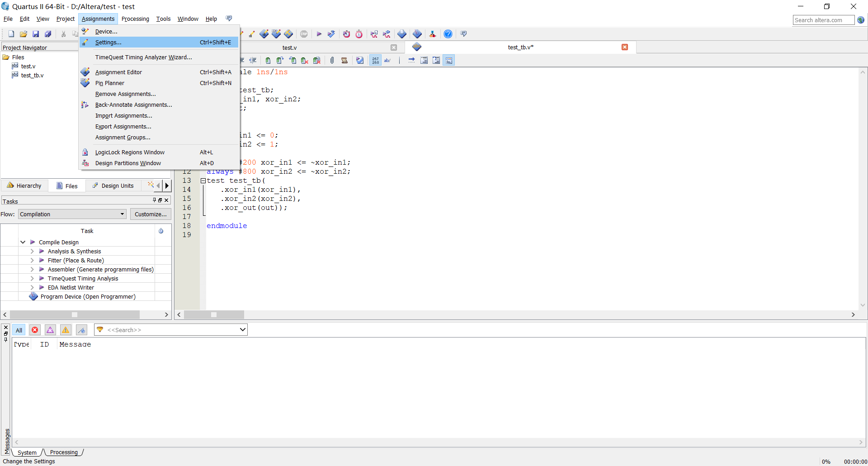Switch to the test_tb.v editor tab
Viewport: 868px width, 466px height.
520,47
